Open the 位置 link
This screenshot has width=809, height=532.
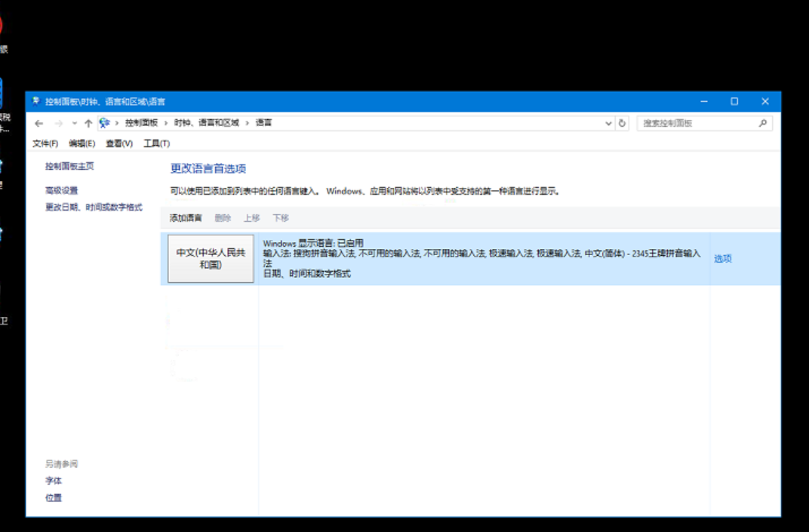(54, 498)
